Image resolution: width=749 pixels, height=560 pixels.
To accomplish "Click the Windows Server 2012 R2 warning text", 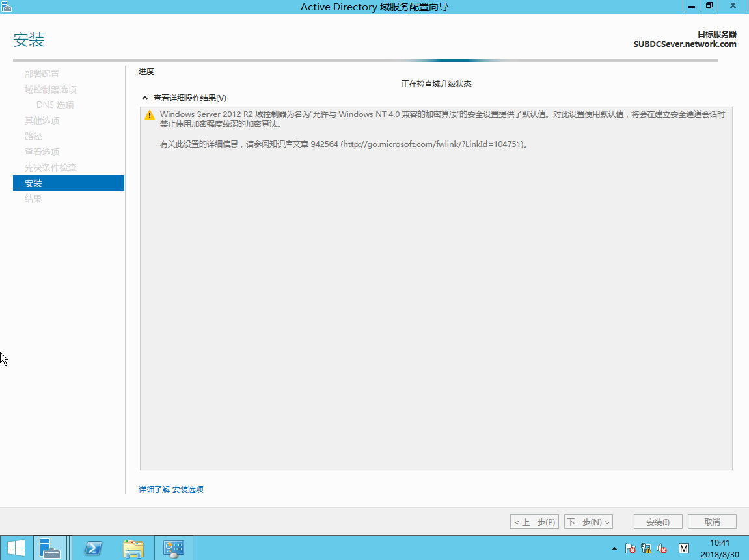I will pyautogui.click(x=443, y=119).
